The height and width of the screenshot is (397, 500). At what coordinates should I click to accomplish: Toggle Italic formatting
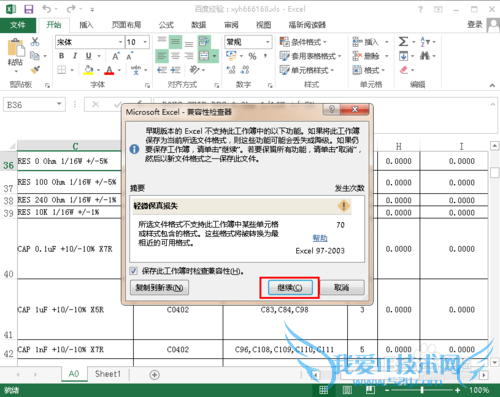pos(75,56)
